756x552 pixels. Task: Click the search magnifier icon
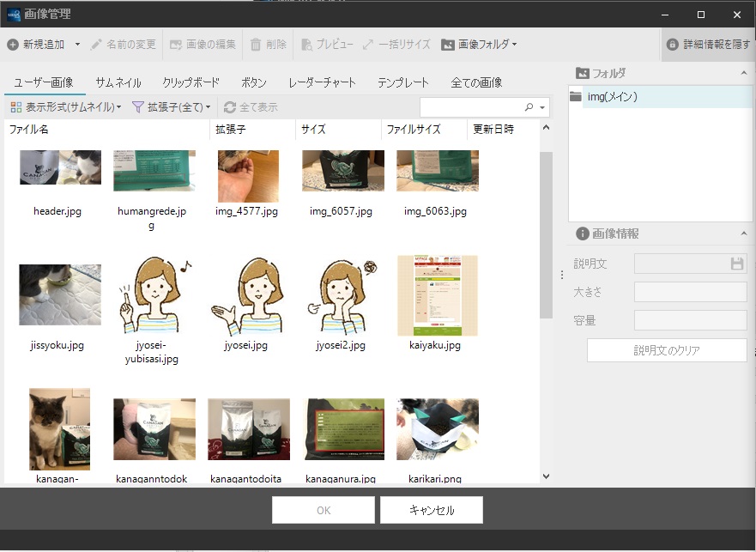529,107
